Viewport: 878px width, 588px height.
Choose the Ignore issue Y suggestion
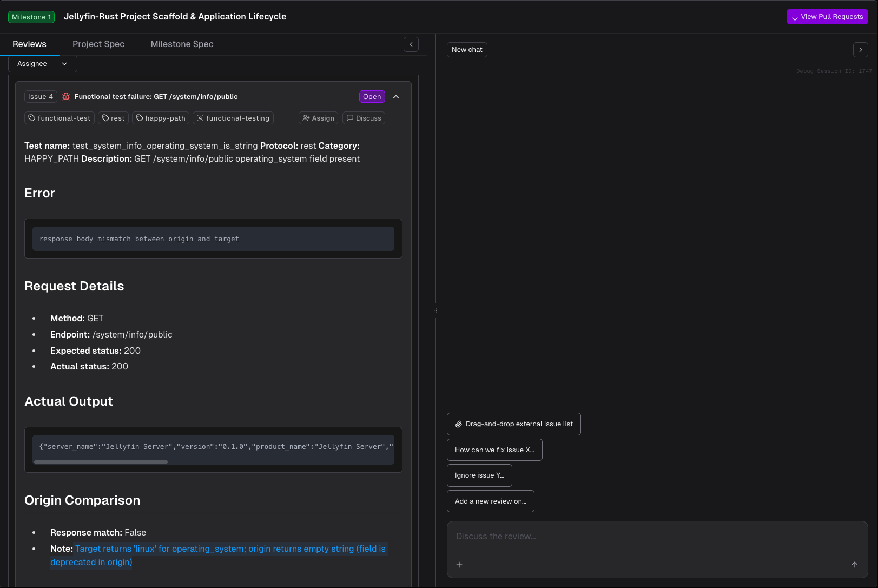click(x=479, y=475)
